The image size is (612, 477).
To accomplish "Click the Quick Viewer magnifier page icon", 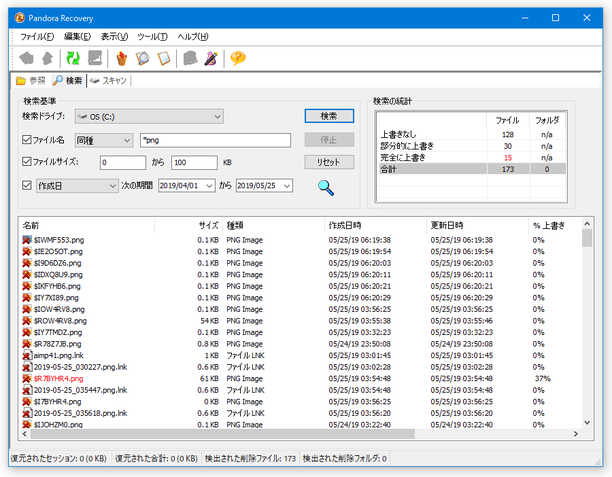I will tap(142, 58).
